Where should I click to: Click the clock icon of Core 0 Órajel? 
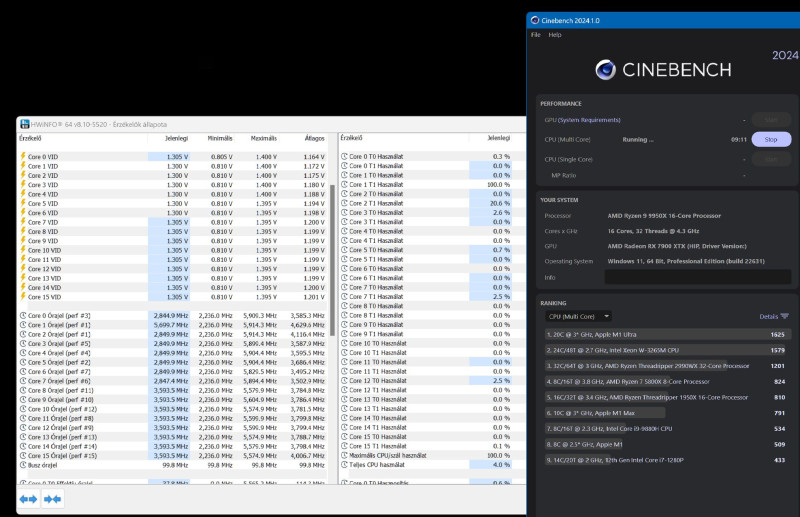pyautogui.click(x=23, y=315)
